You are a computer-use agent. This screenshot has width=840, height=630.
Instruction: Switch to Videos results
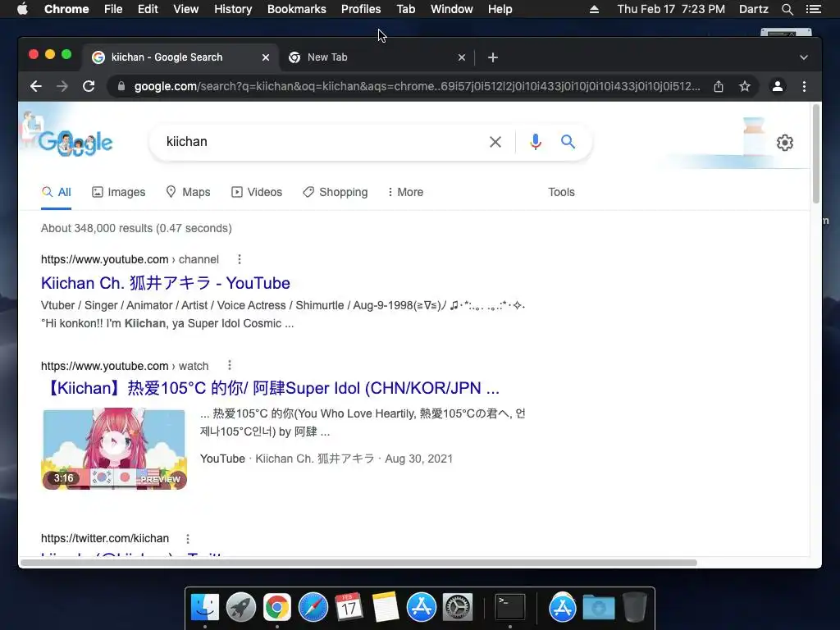[x=257, y=192]
